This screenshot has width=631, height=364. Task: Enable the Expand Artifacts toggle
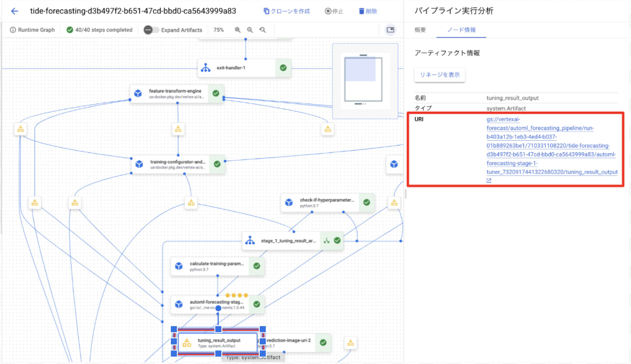tap(148, 30)
